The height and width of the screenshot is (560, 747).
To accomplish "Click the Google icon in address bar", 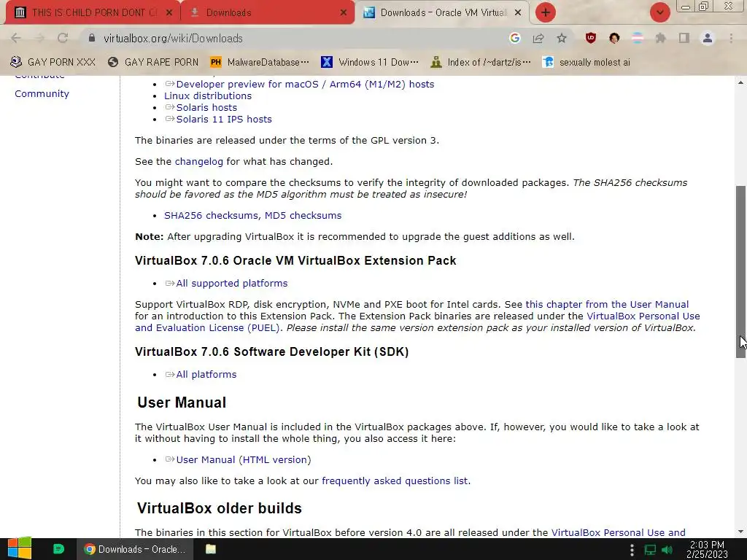I will point(514,38).
